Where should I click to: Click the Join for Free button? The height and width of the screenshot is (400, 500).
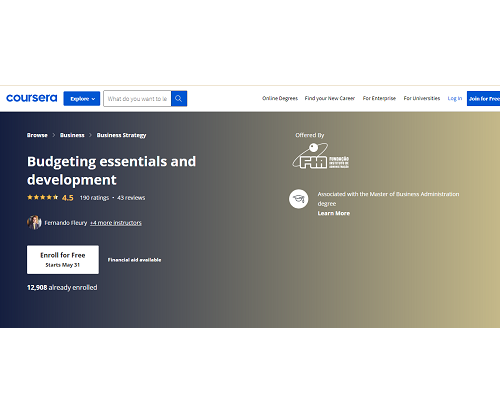click(484, 99)
